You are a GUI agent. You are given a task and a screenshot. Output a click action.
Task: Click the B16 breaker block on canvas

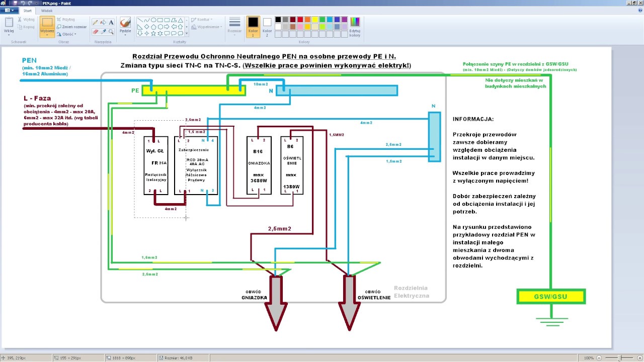click(x=259, y=165)
